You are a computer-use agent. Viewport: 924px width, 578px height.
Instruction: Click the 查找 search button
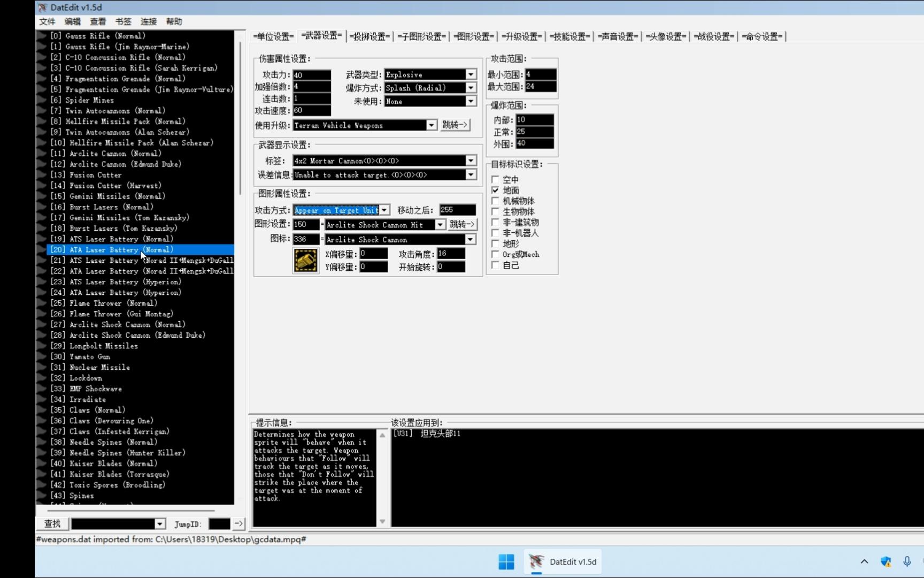[x=51, y=524]
